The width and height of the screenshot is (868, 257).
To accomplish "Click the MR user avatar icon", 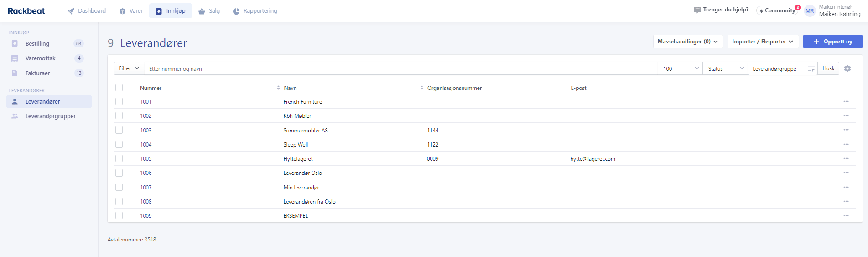I will [810, 11].
